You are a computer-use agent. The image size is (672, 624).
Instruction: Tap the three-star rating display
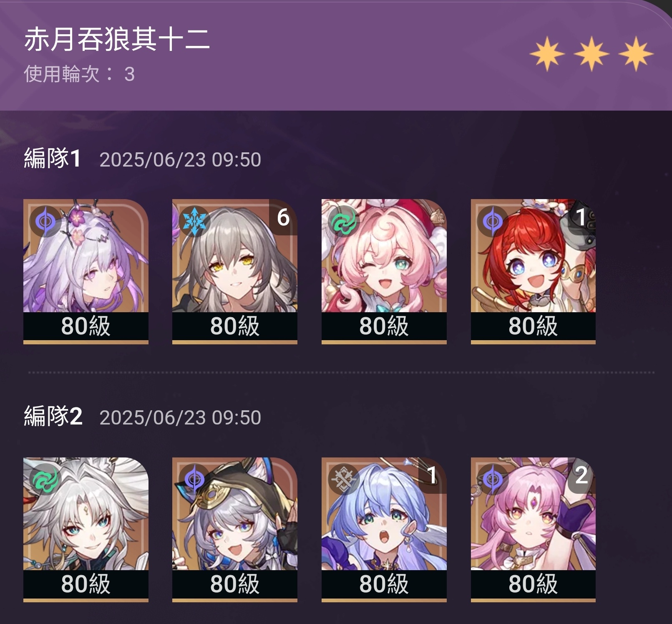click(591, 54)
